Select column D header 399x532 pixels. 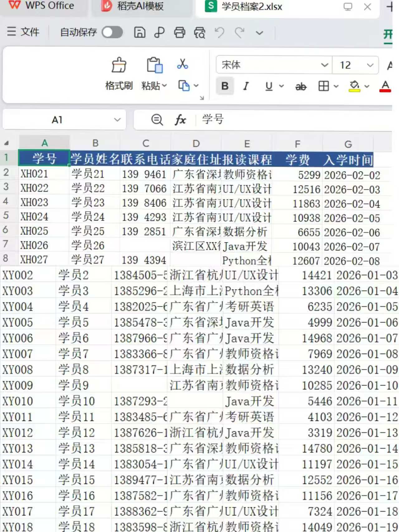click(x=196, y=143)
